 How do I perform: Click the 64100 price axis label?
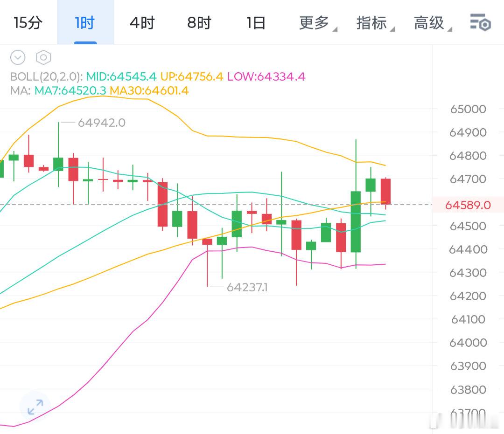coord(468,319)
